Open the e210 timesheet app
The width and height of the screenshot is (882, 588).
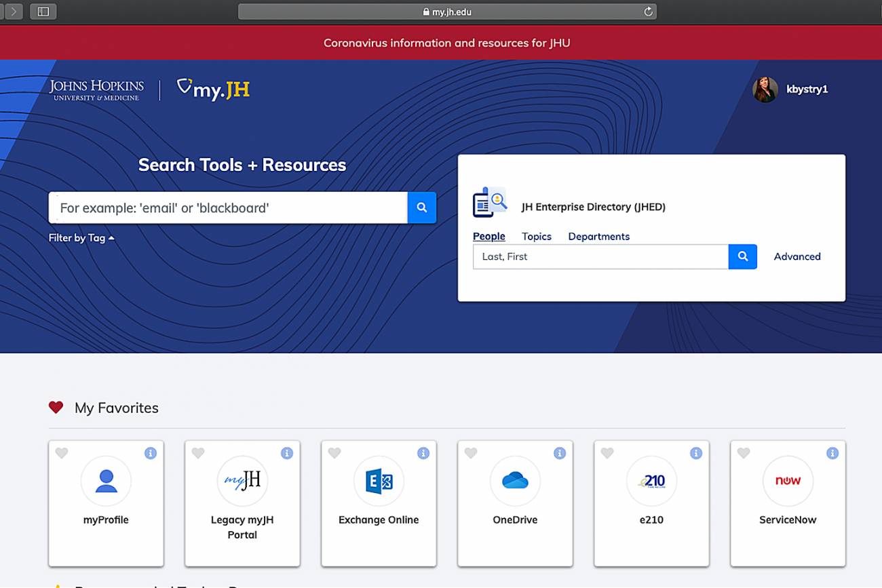651,481
